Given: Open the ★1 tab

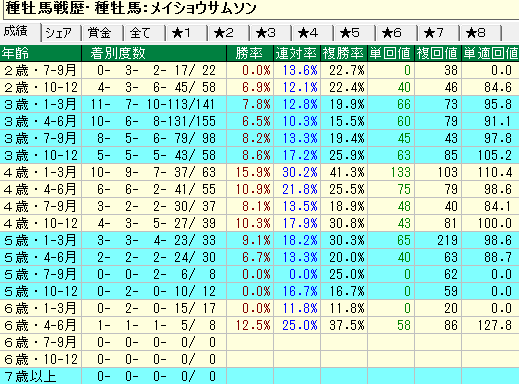Looking at the screenshot, I should pos(187,33).
